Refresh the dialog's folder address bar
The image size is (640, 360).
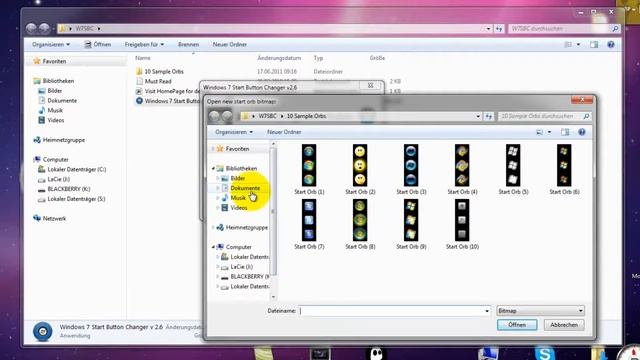click(x=489, y=116)
